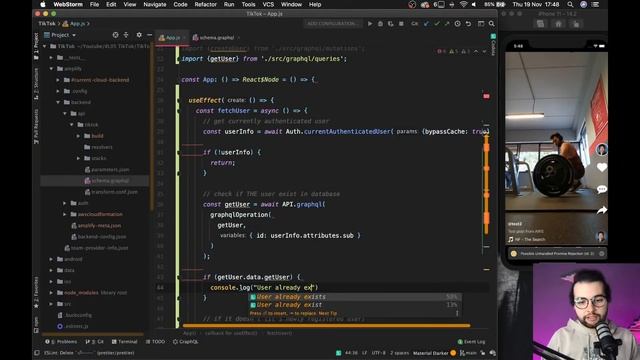This screenshot has width=640, height=360.
Task: Open the Terminal tool window
Action: [x=124, y=342]
